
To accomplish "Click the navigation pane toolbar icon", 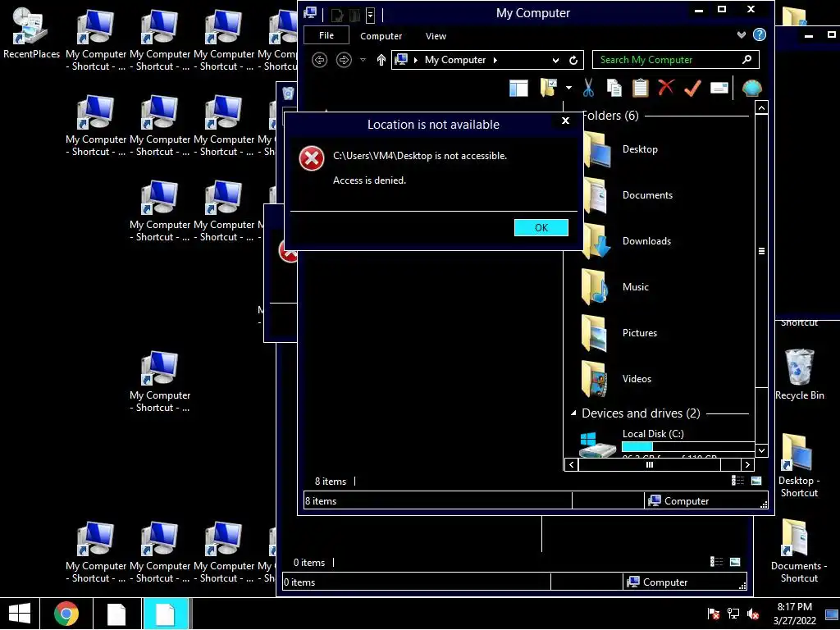I will pos(518,88).
